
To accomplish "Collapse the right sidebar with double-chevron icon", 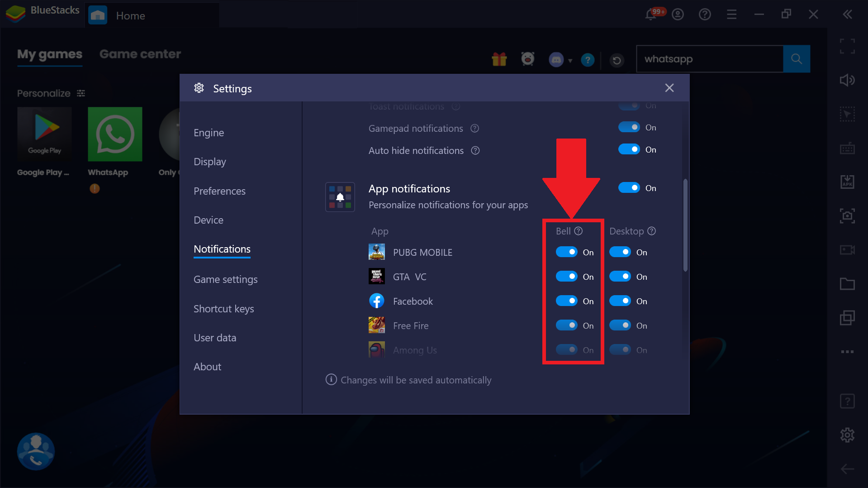I will [848, 14].
